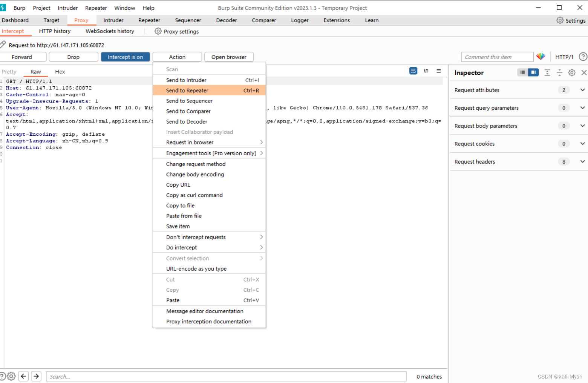Click the Drop button
The height and width of the screenshot is (383, 588).
pyautogui.click(x=73, y=57)
